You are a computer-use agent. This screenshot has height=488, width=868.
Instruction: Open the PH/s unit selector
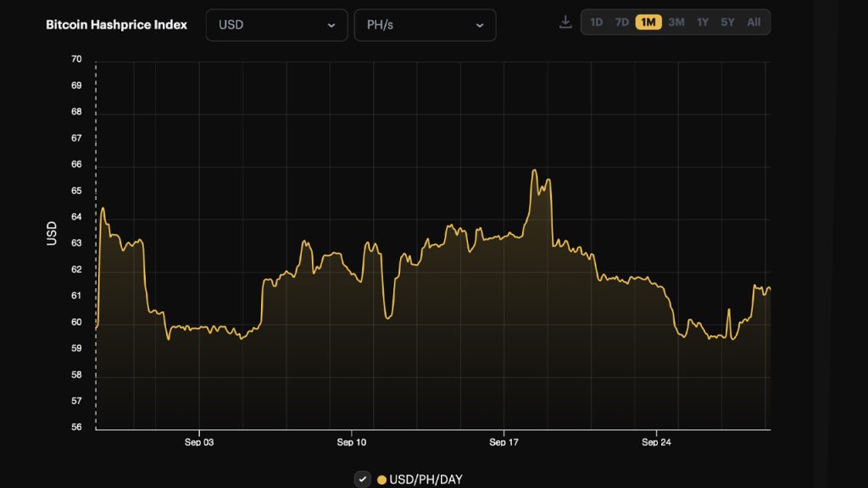[424, 25]
